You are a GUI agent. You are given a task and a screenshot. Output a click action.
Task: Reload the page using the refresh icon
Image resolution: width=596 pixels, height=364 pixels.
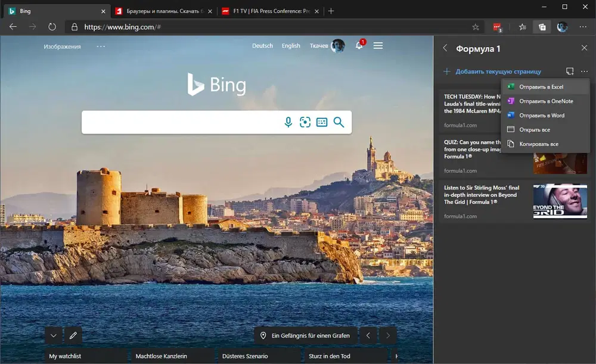tap(52, 27)
